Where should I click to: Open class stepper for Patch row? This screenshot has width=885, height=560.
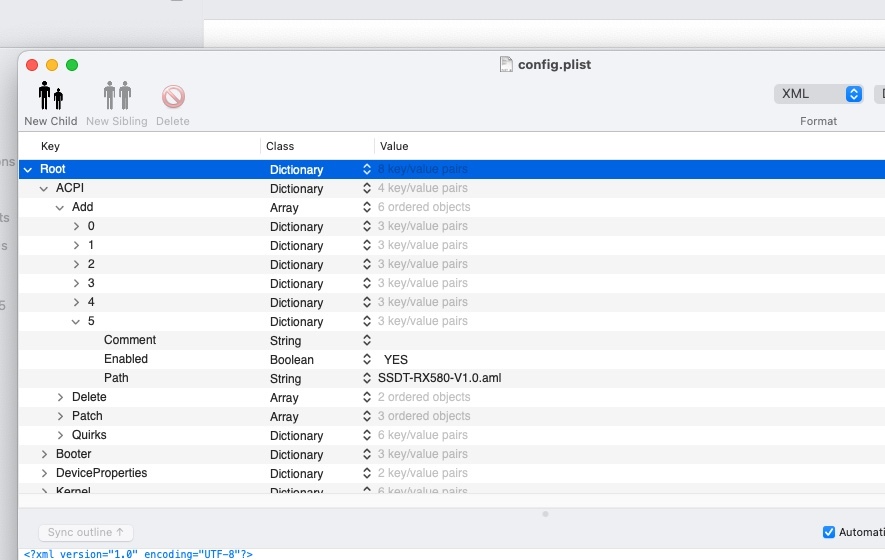pos(367,416)
